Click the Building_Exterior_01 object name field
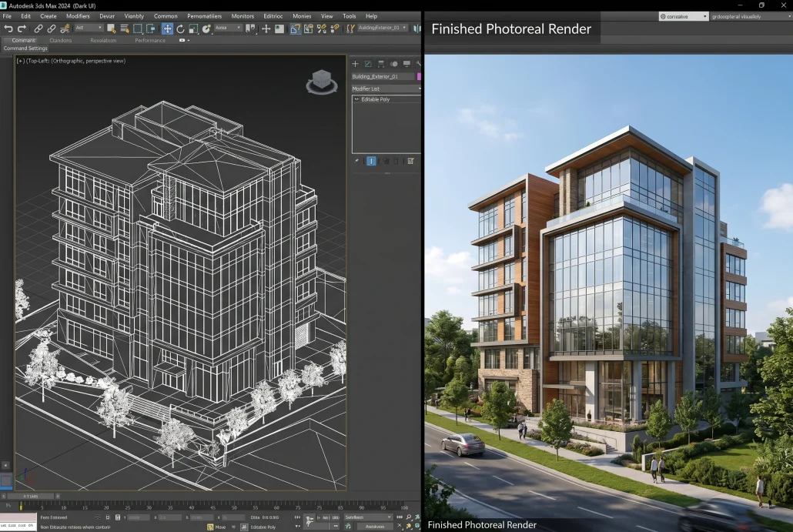Screen dimensions: 793x532 pos(383,76)
